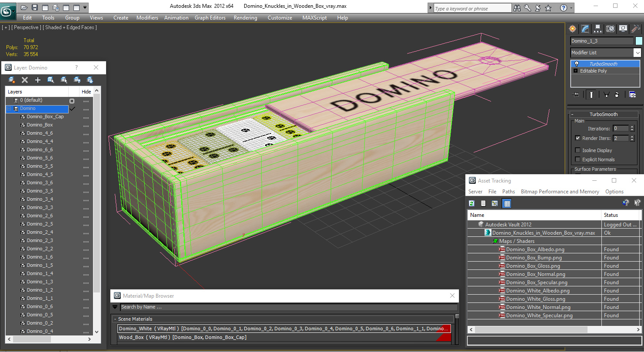Open the MAXScript menu

[x=315, y=18]
